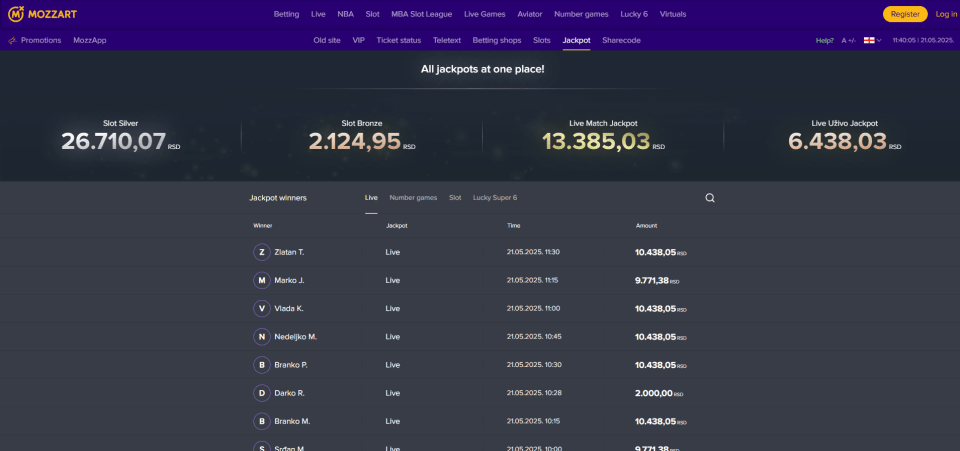Click the Mozzart logo

(x=42, y=13)
